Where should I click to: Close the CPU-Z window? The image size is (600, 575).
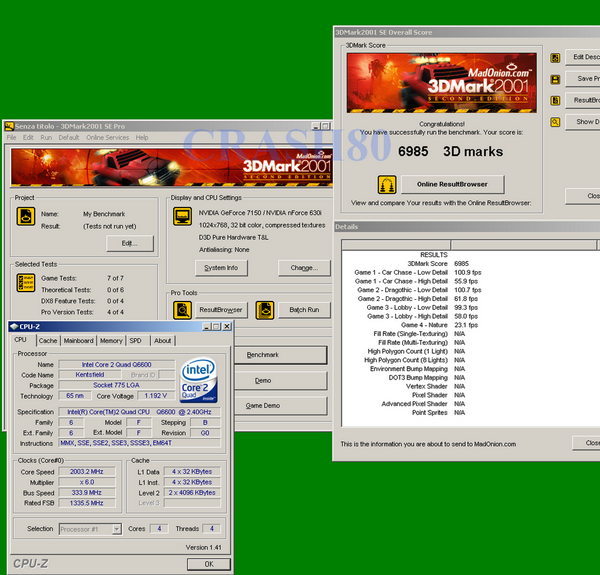(227, 326)
